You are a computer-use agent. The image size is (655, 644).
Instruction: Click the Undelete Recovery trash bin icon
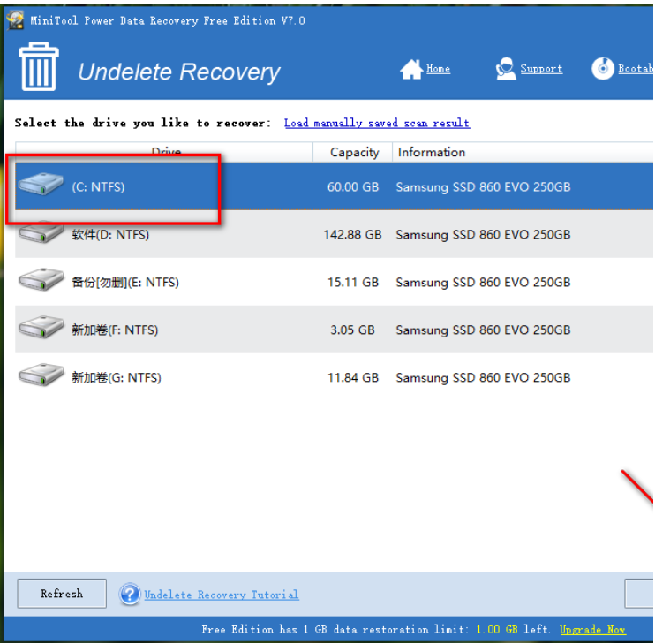tap(39, 67)
